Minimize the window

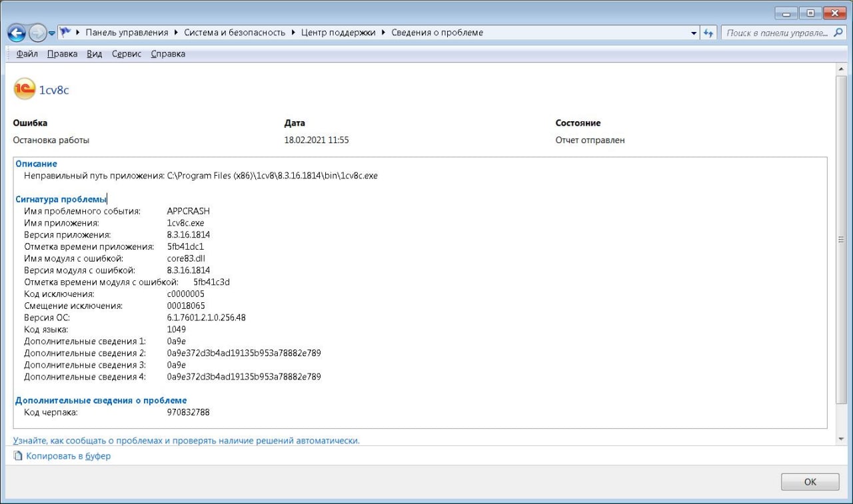(x=786, y=13)
